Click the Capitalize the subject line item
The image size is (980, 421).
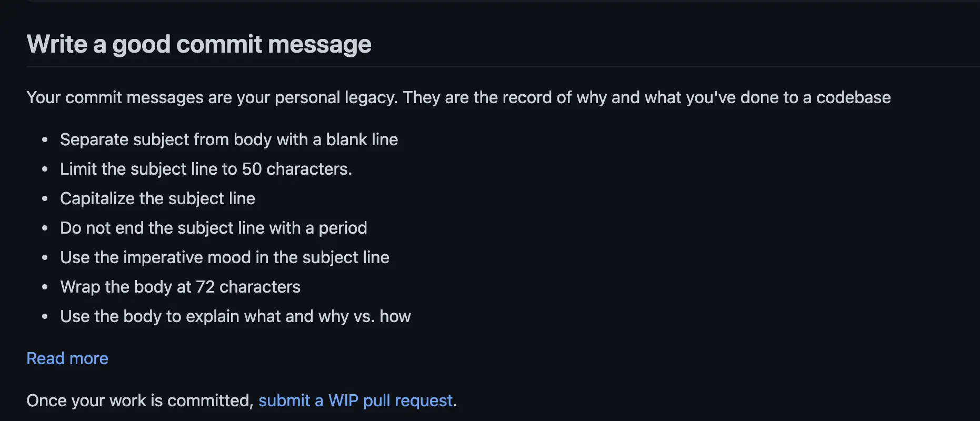(x=157, y=198)
